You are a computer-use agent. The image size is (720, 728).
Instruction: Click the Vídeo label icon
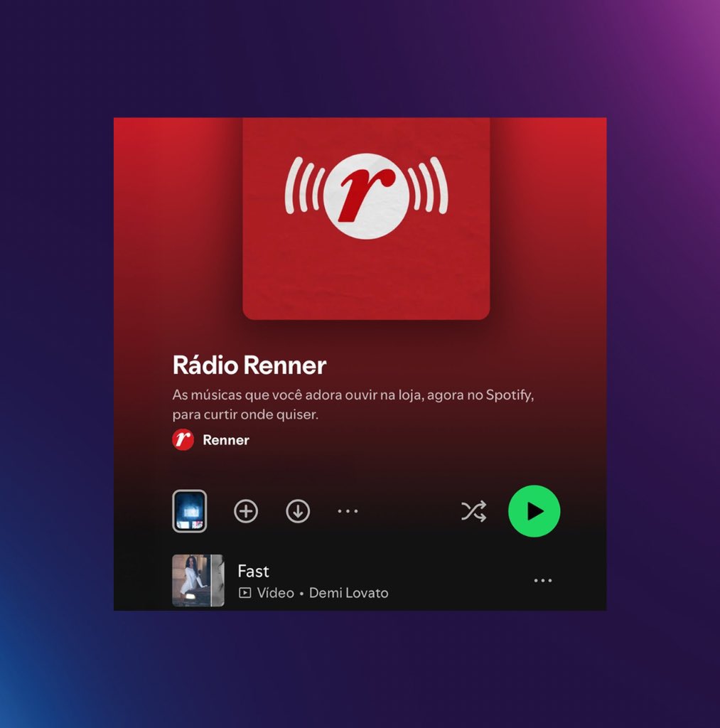[x=245, y=593]
